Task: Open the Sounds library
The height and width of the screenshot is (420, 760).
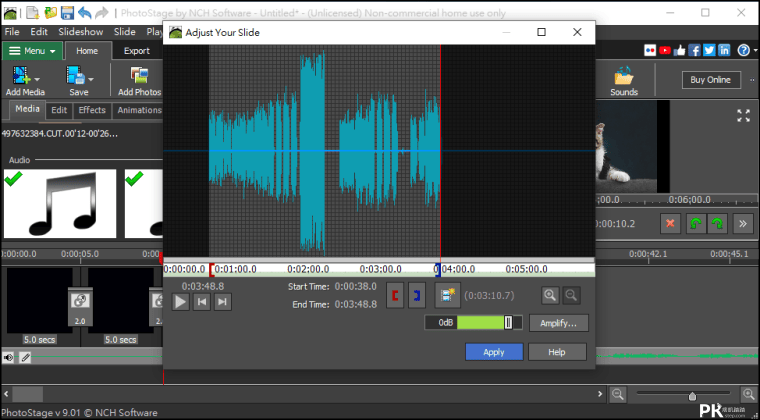Action: point(623,80)
